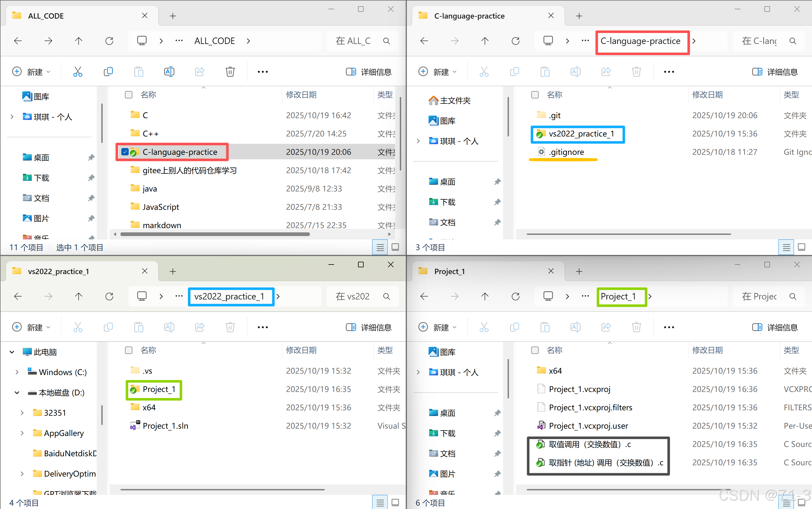Click horizontal scrollbar in ALL_CODE file list
The image size is (812, 509).
pos(216,234)
